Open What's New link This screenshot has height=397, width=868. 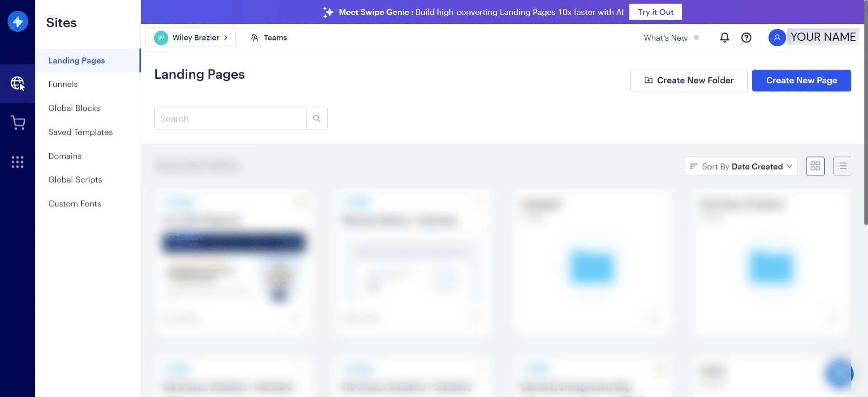tap(665, 38)
